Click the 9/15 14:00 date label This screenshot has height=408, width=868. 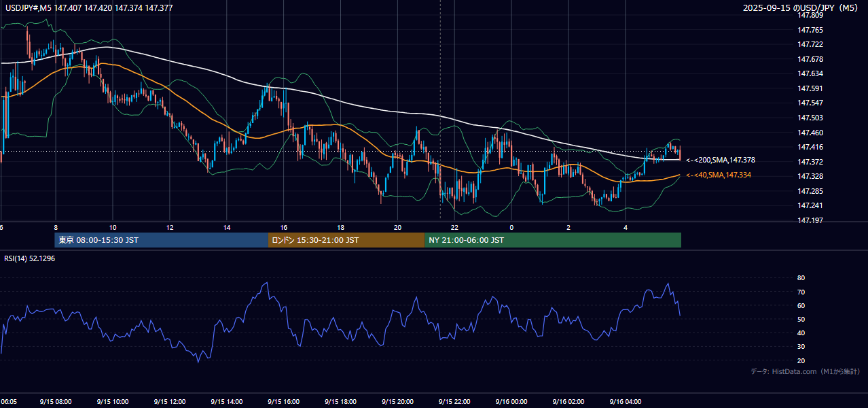click(226, 401)
